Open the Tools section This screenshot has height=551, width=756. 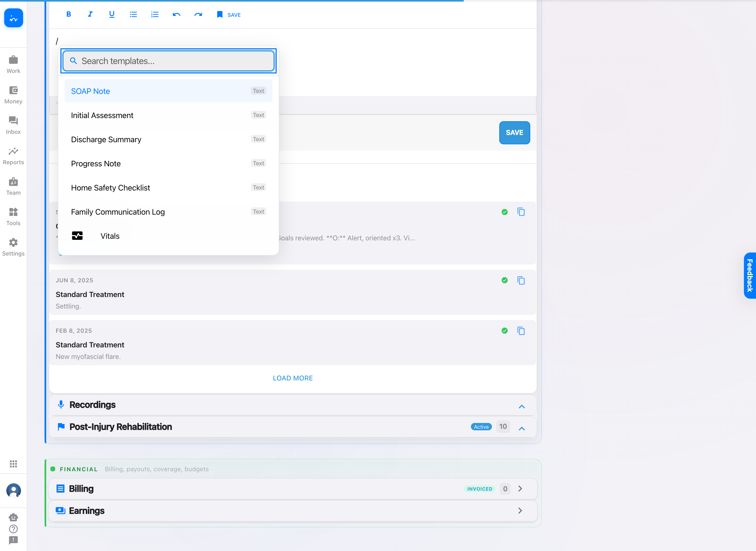point(13,216)
